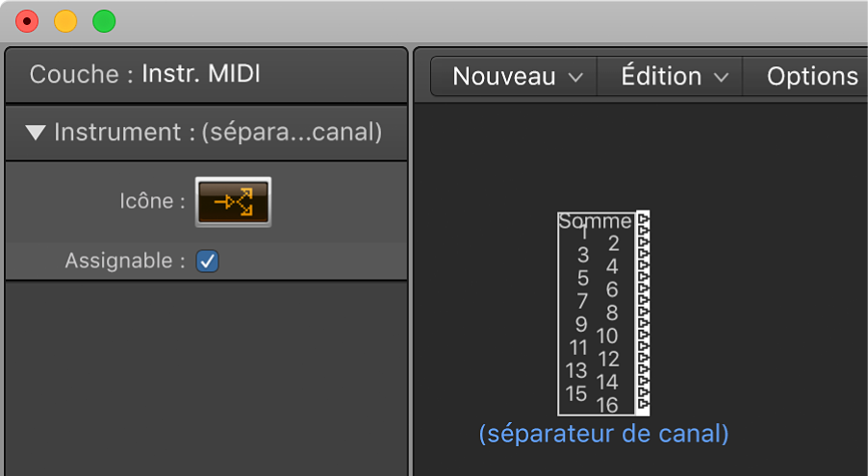This screenshot has width=868, height=476.
Task: Open the Édition dropdown menu
Action: tap(674, 76)
